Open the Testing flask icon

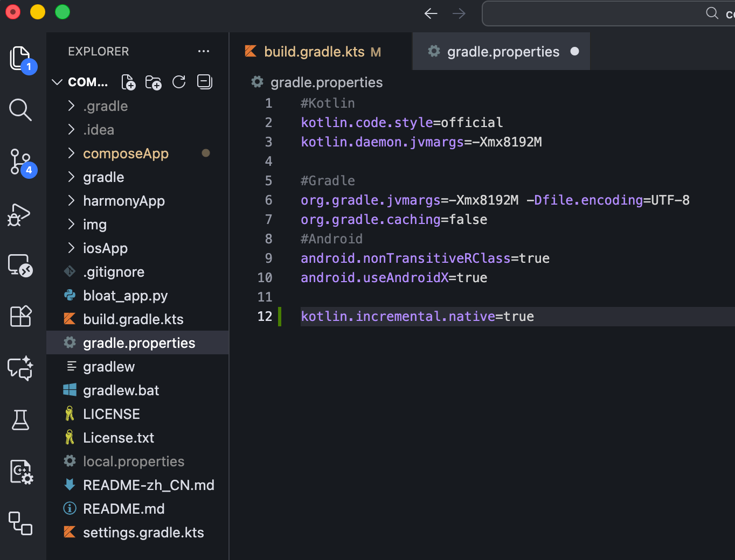[x=20, y=420]
